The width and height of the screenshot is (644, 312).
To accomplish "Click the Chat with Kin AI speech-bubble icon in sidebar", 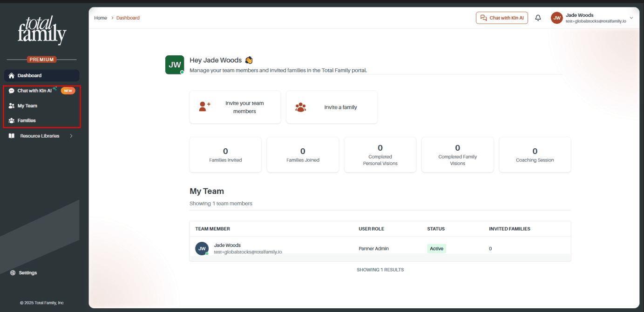I will pos(12,91).
